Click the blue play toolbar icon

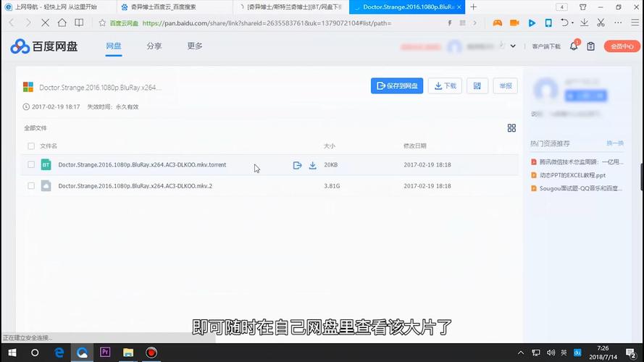click(x=532, y=23)
